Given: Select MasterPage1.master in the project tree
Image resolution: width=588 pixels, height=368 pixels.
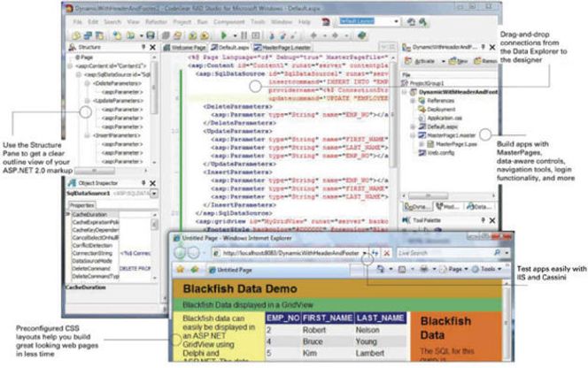Looking at the screenshot, I should click(451, 135).
